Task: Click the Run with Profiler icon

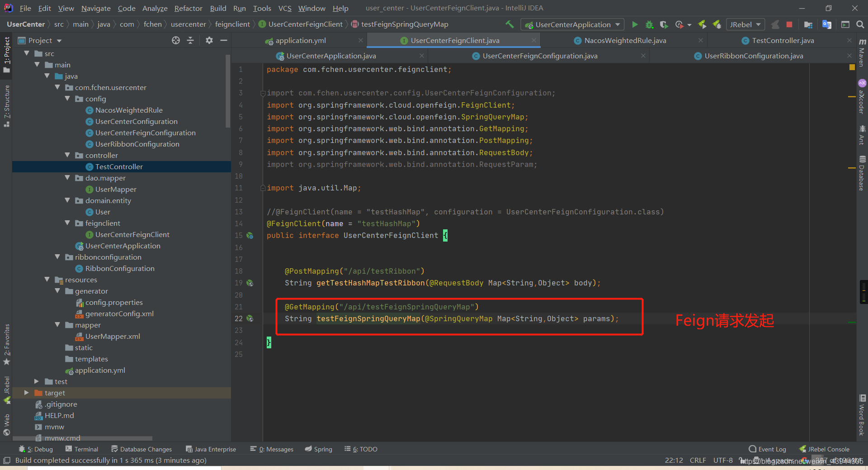Action: click(x=679, y=24)
